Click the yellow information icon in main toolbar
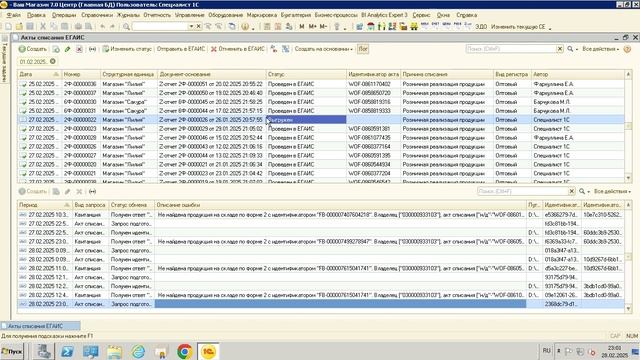Image resolution: width=640 pixels, height=360 pixels. [x=245, y=27]
